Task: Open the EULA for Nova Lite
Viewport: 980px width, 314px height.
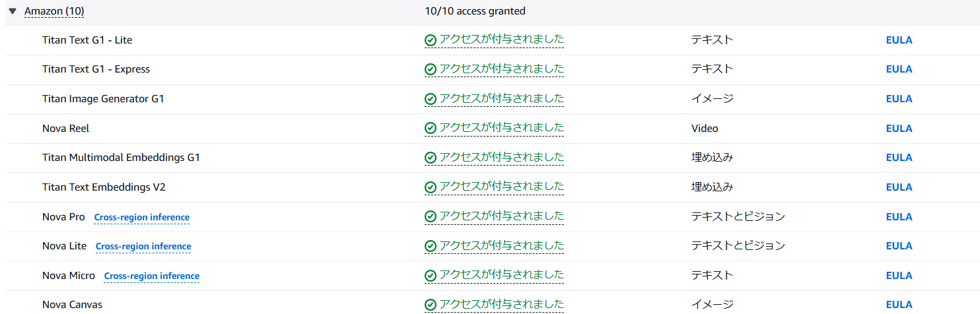Action: pos(899,246)
